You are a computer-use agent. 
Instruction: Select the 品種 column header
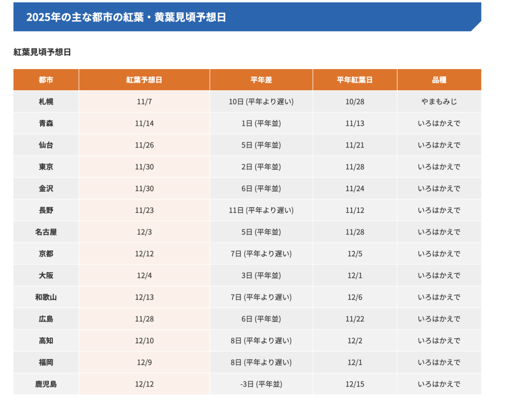tap(438, 80)
